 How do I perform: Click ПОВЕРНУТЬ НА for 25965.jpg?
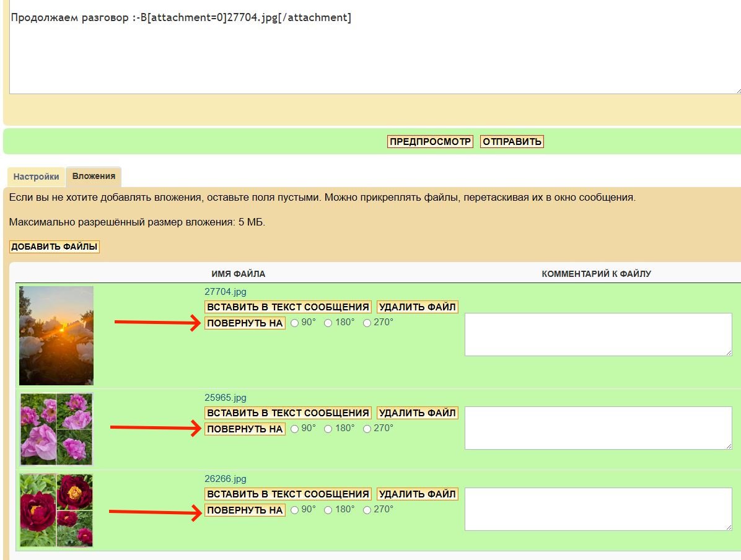(245, 429)
